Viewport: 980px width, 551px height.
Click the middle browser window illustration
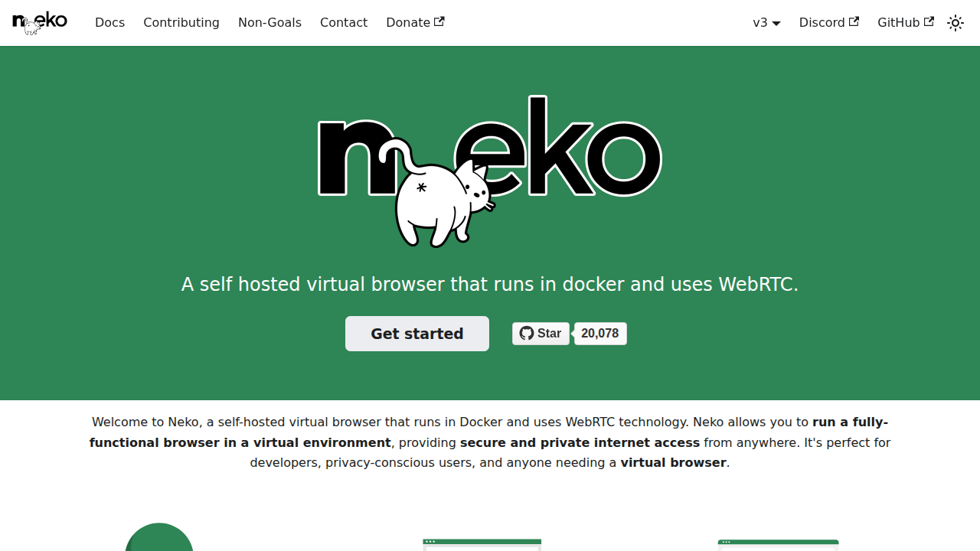pyautogui.click(x=482, y=544)
